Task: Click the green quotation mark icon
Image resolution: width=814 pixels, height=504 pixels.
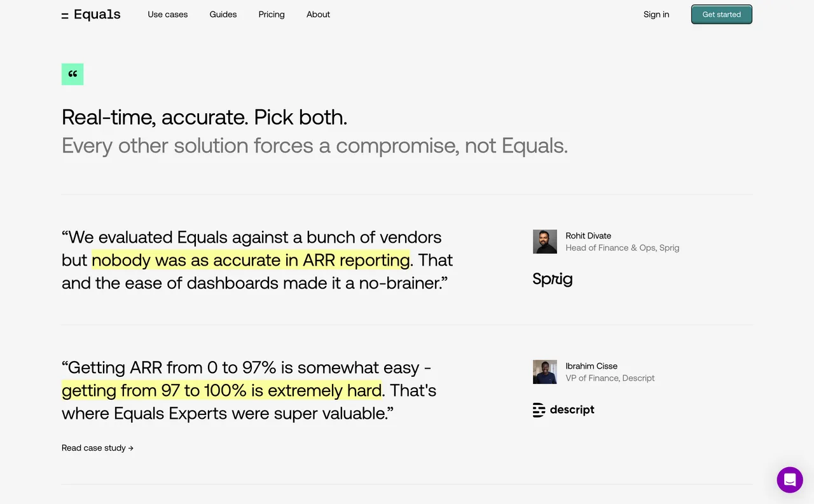Action: click(x=72, y=74)
